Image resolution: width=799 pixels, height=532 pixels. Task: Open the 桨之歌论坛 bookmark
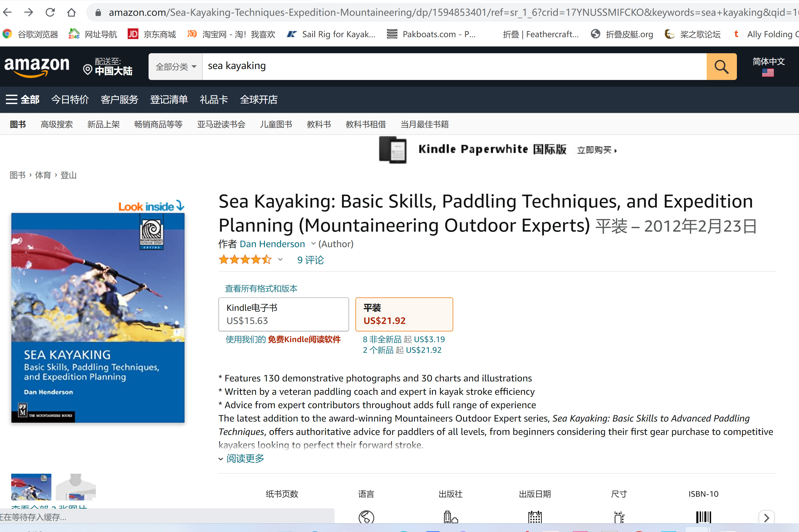693,34
